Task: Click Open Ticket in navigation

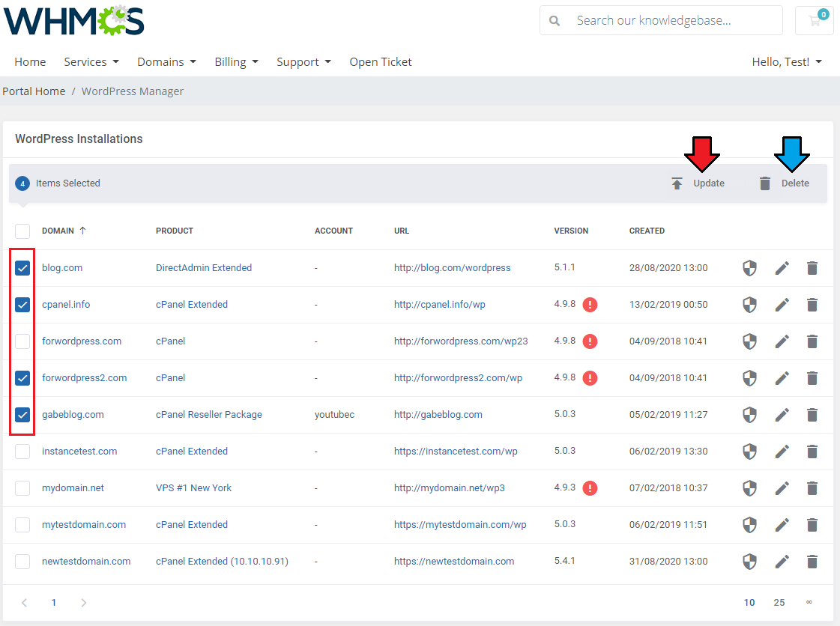Action: point(381,62)
